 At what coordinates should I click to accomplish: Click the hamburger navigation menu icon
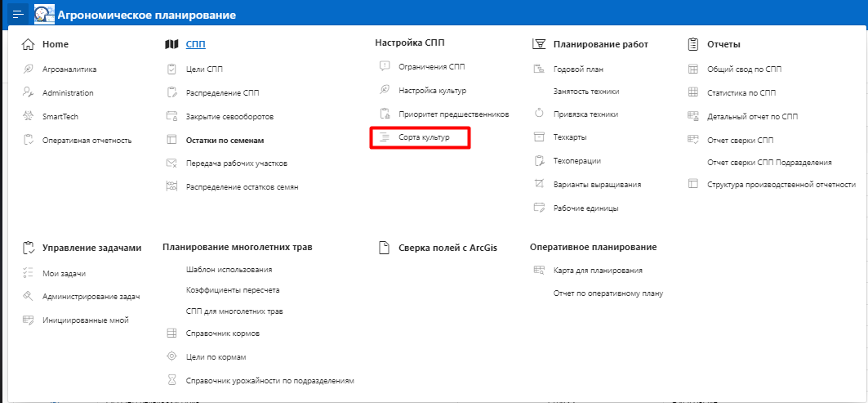[x=18, y=15]
